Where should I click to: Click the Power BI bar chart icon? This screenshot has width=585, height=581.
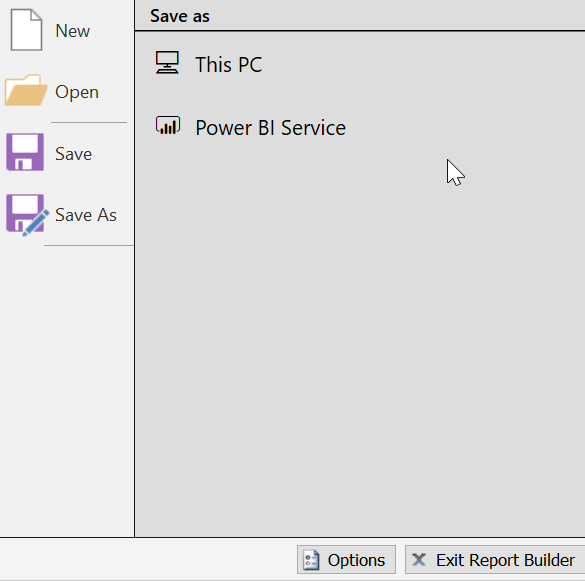pyautogui.click(x=168, y=125)
